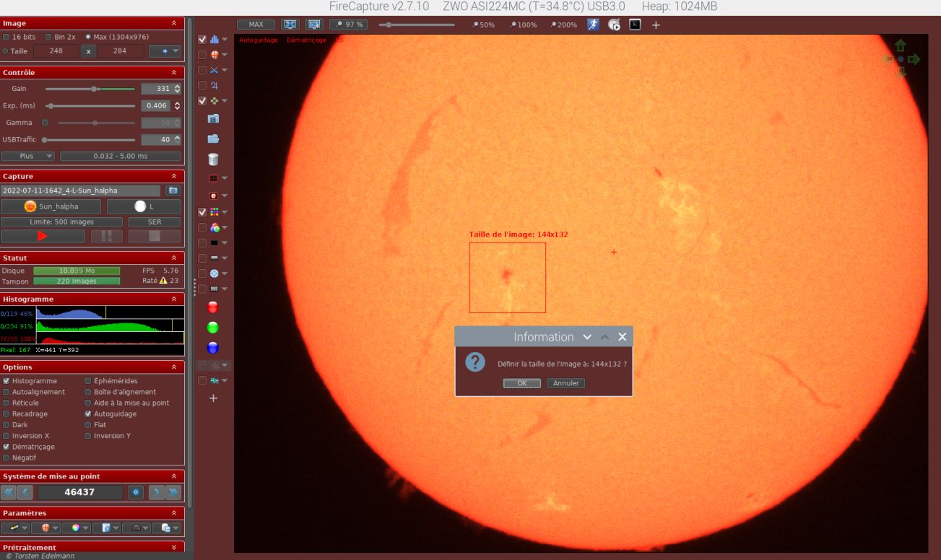Viewport: 941px width, 560px height.
Task: Click the blue B icon in the tool strip
Action: click(214, 118)
